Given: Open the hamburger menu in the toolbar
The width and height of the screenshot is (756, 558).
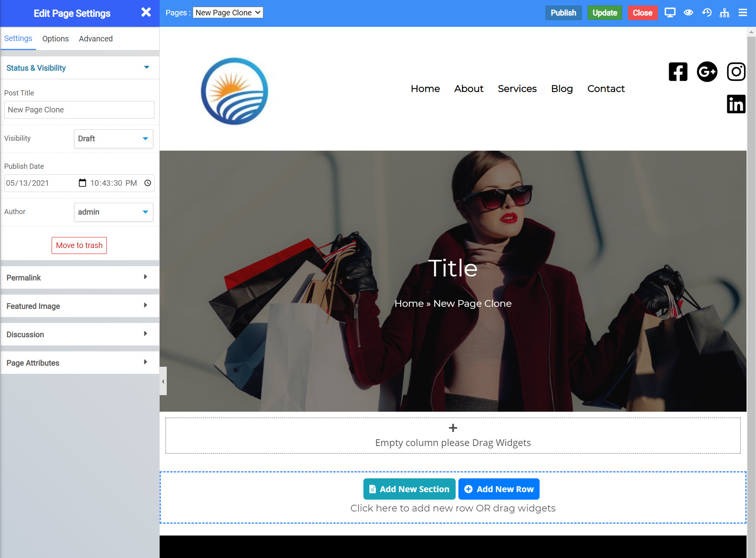Looking at the screenshot, I should 743,12.
